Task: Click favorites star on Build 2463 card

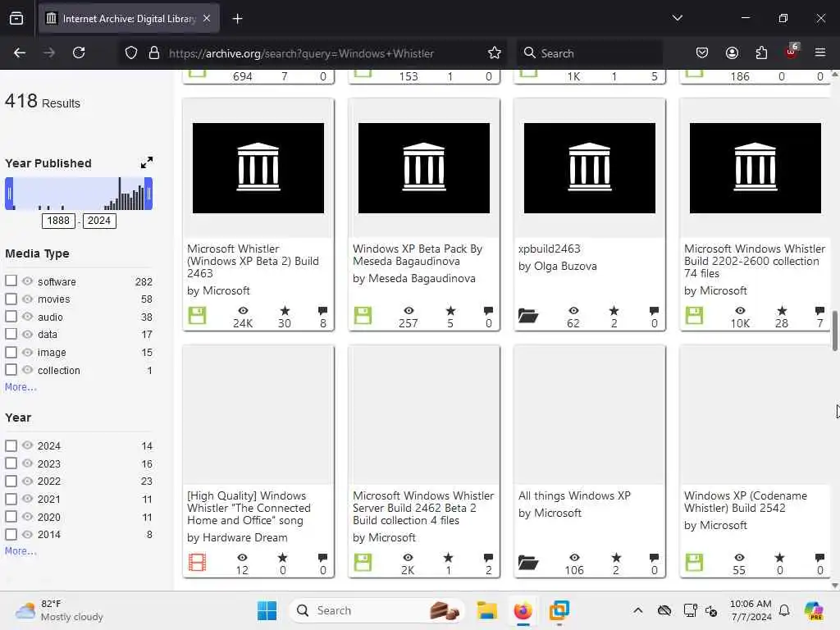Action: [x=285, y=311]
